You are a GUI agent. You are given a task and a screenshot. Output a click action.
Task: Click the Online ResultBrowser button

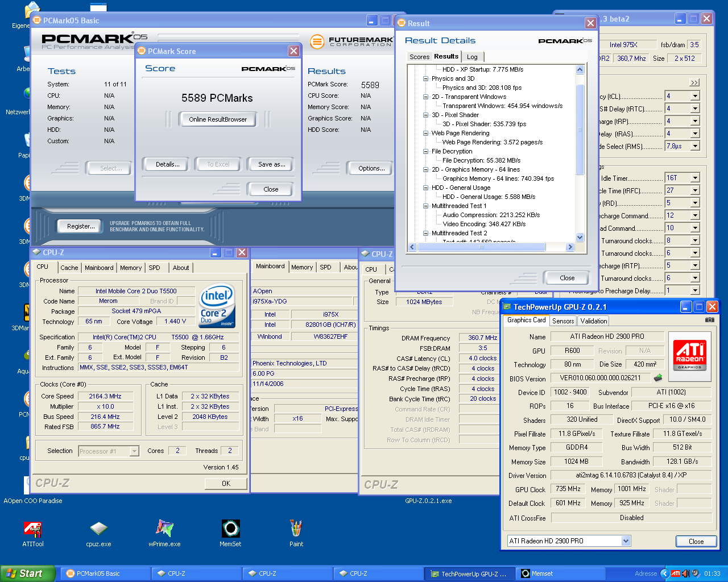pyautogui.click(x=218, y=119)
